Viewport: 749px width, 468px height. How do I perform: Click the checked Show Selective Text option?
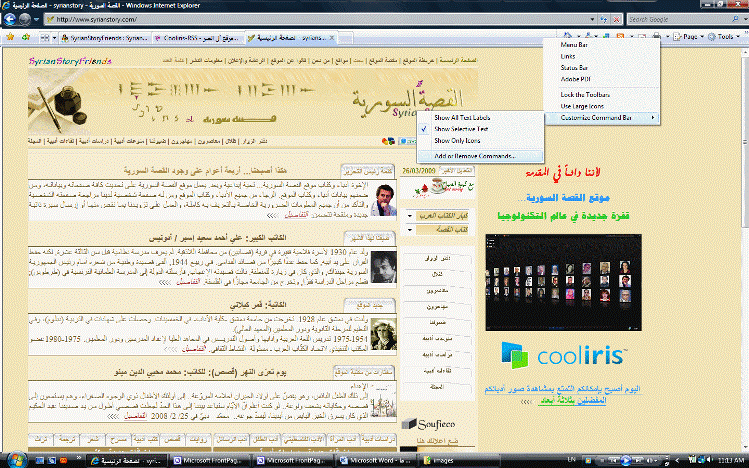(481, 129)
